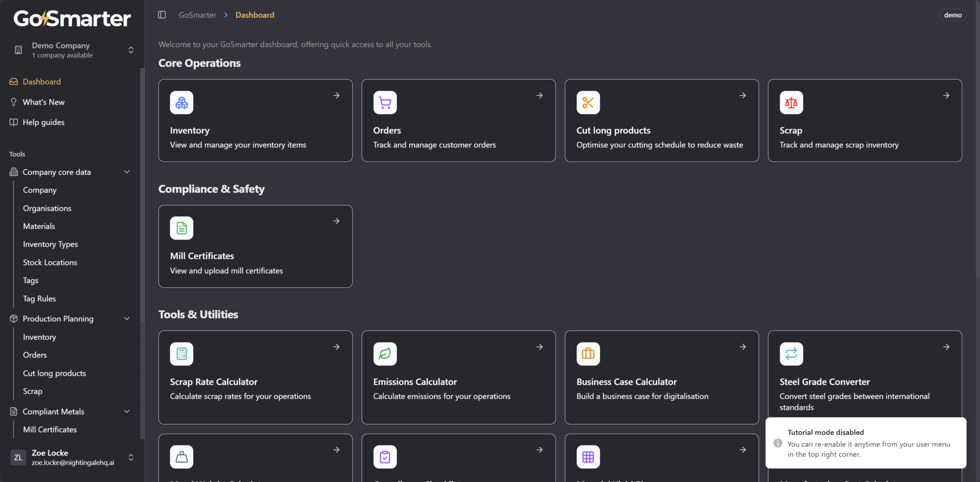Open the Emissions Calculator card title
The image size is (980, 482).
point(415,382)
